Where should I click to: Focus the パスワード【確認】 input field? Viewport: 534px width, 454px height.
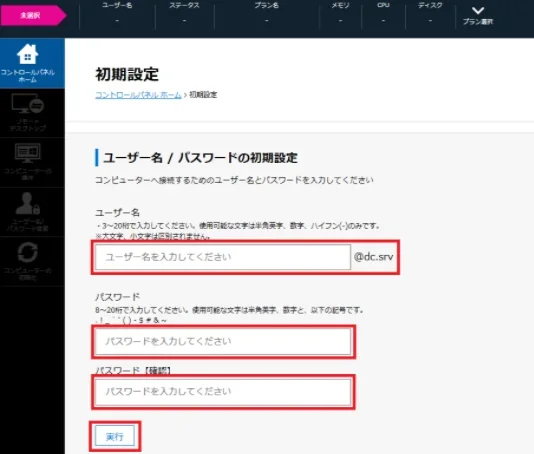coord(223,392)
